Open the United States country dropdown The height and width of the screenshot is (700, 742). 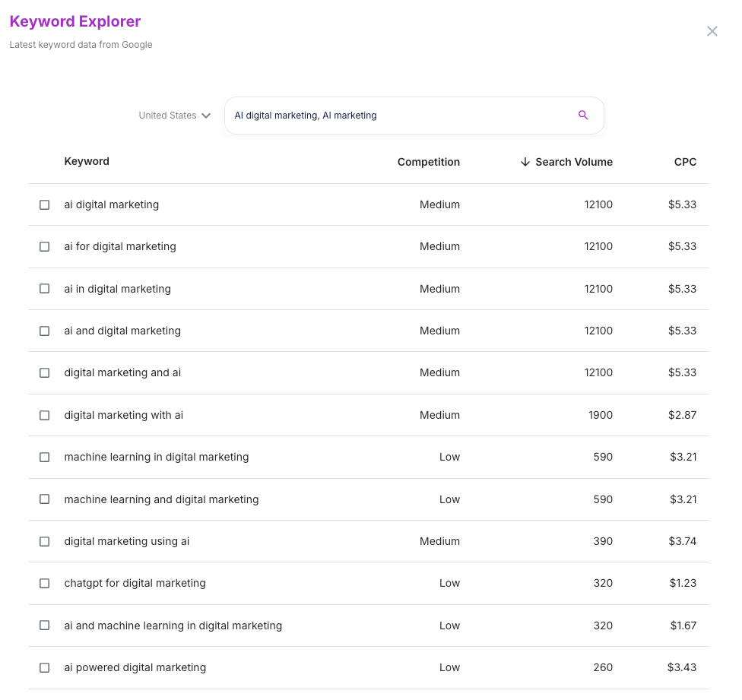[x=174, y=116]
